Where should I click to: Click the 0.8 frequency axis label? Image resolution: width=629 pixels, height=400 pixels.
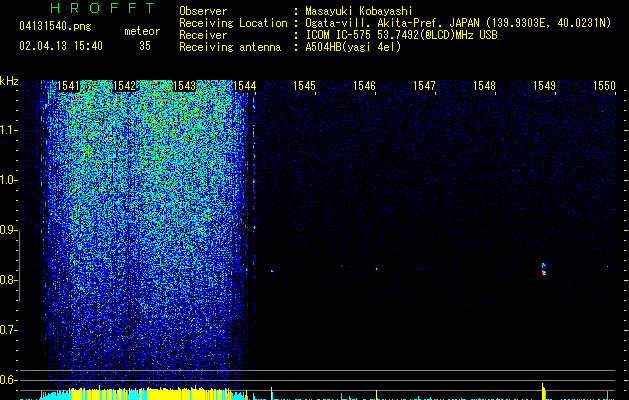tap(8, 280)
